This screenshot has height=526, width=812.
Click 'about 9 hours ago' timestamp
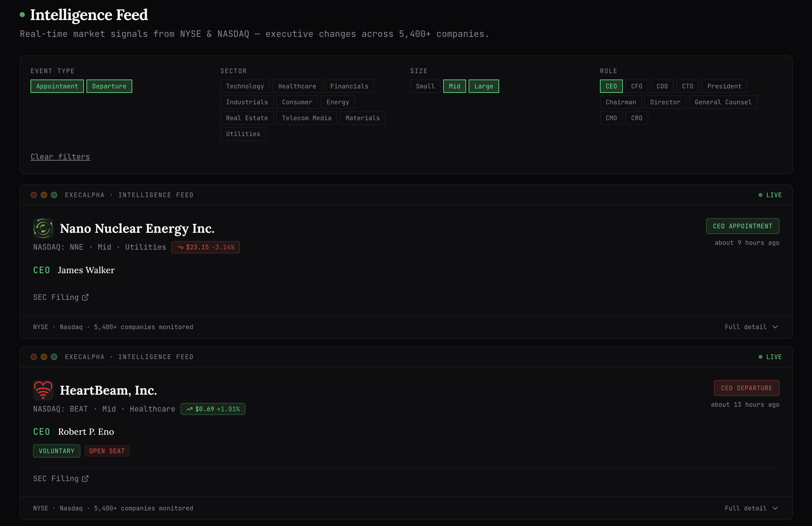[x=747, y=243]
